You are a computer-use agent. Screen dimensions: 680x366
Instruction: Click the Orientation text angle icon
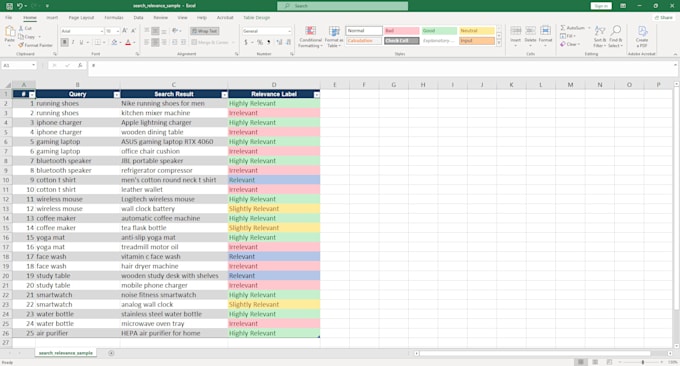coord(175,31)
